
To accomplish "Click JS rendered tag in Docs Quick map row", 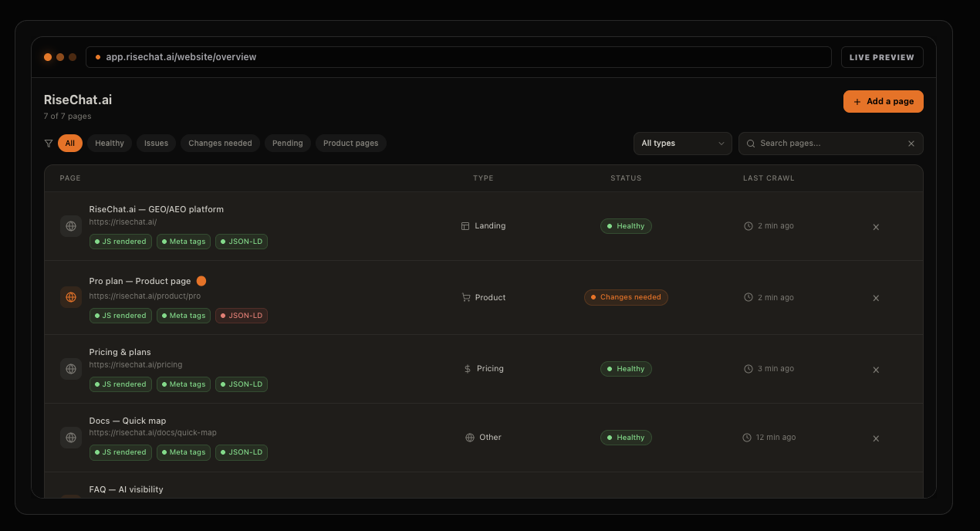I will (x=120, y=452).
